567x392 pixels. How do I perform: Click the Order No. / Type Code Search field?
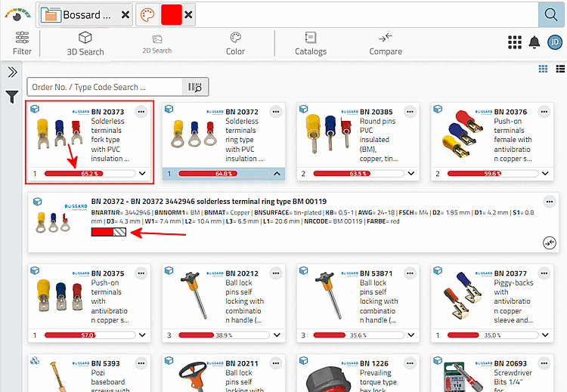(105, 87)
